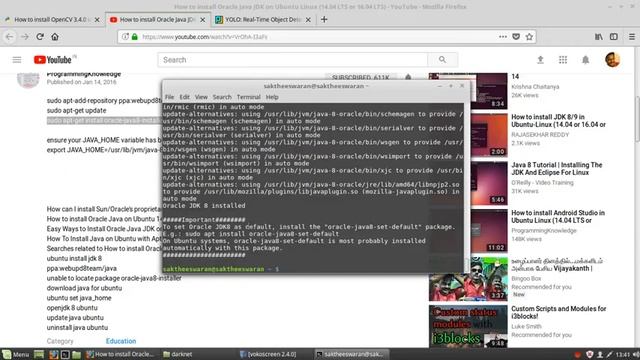The width and height of the screenshot is (640, 360).
Task: Open the Firefox Library
Action: point(598,37)
